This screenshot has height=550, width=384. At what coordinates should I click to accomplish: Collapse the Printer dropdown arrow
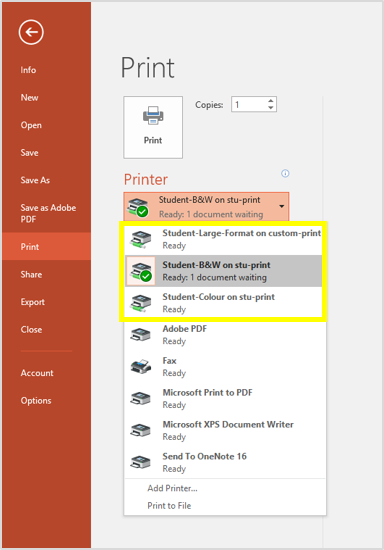[x=282, y=206]
